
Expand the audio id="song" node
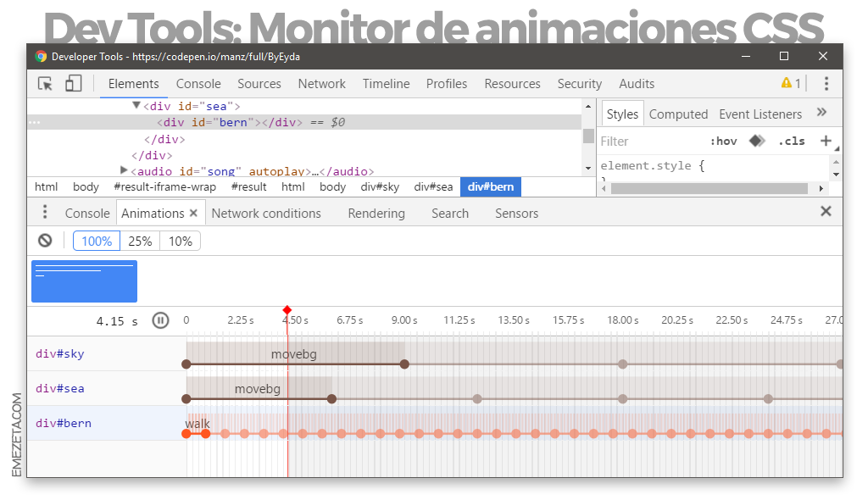(x=124, y=170)
